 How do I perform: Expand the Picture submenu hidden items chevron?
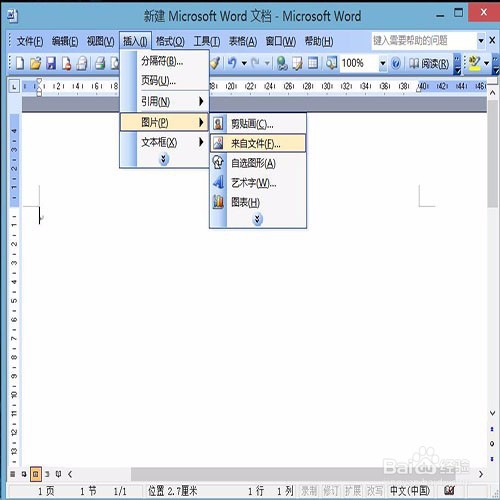(257, 219)
